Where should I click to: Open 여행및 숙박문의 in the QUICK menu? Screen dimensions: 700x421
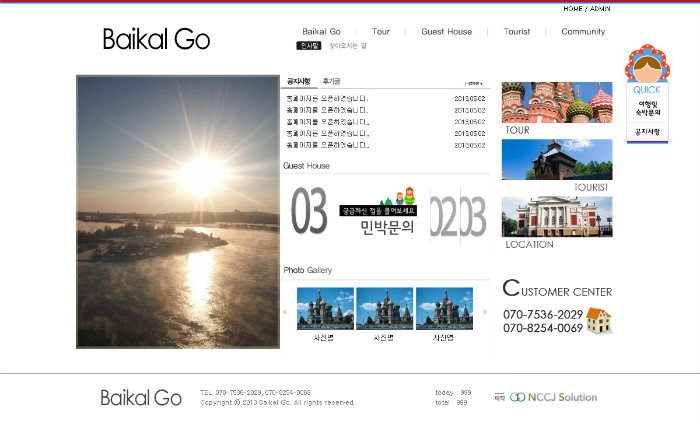[x=647, y=108]
